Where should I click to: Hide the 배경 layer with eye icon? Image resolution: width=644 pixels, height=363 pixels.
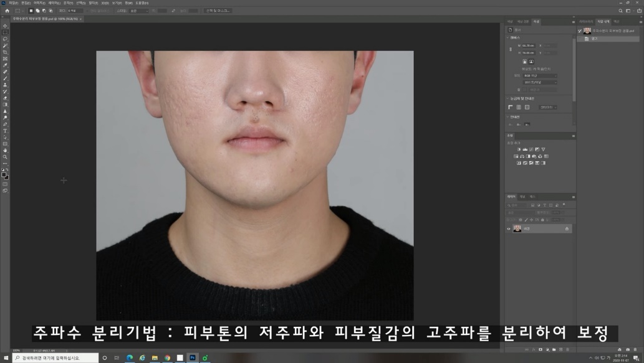coord(509,229)
